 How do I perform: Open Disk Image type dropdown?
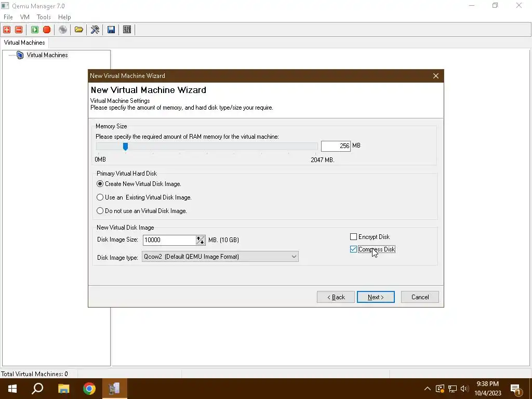pos(220,257)
